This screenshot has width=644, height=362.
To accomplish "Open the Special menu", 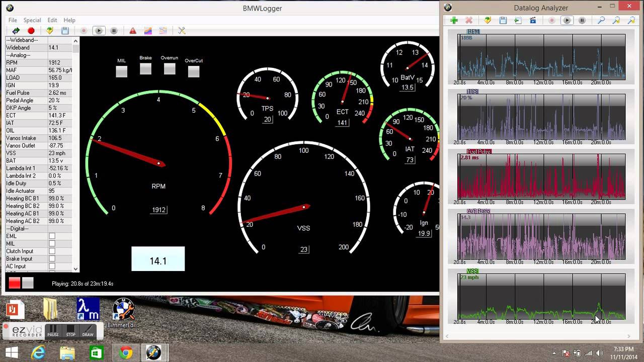I will [x=32, y=20].
